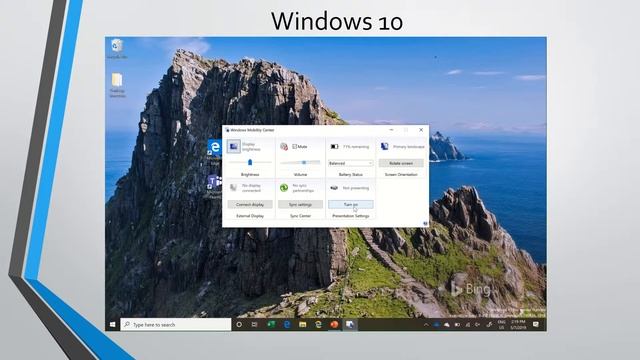Viewport: 640px width, 360px height.
Task: Click the Rotate screen button
Action: pyautogui.click(x=401, y=163)
